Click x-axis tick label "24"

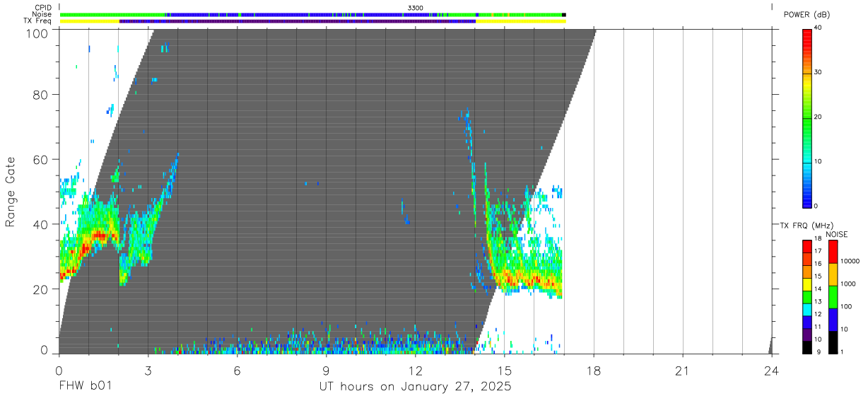tap(772, 370)
